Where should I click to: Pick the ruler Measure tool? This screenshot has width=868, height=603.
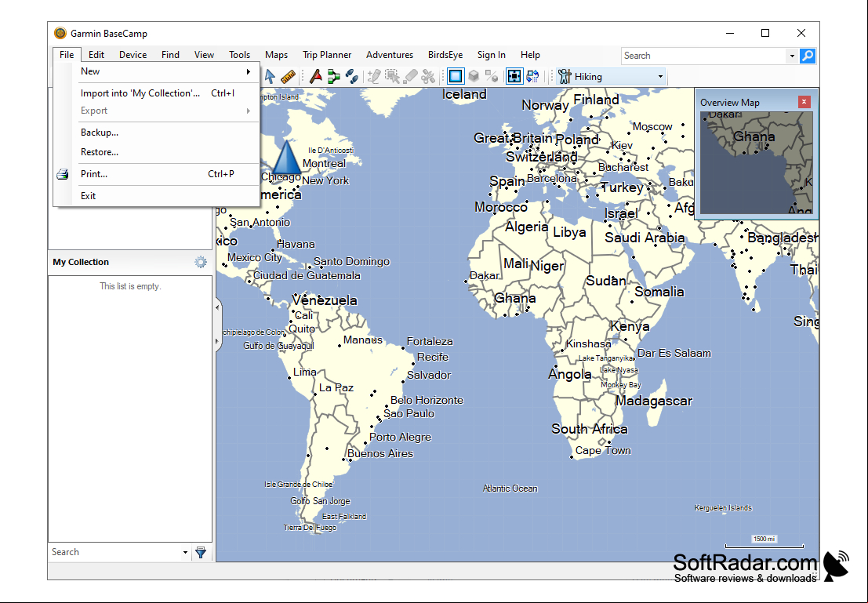[x=288, y=76]
